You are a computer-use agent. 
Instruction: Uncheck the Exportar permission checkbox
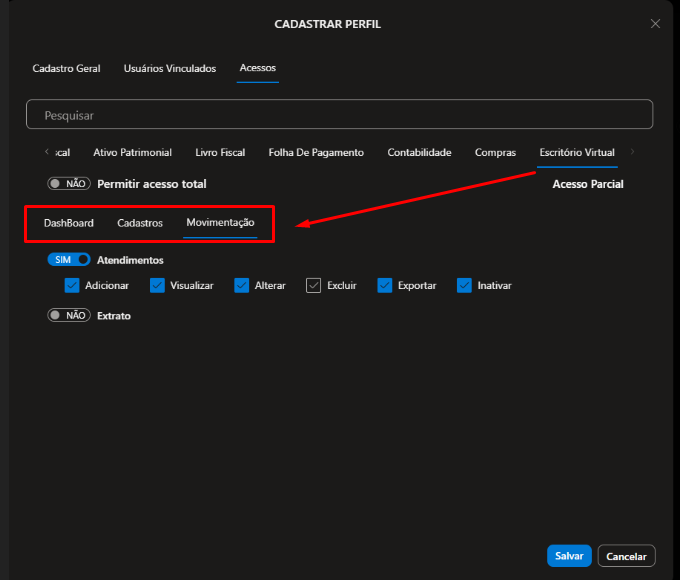click(385, 285)
